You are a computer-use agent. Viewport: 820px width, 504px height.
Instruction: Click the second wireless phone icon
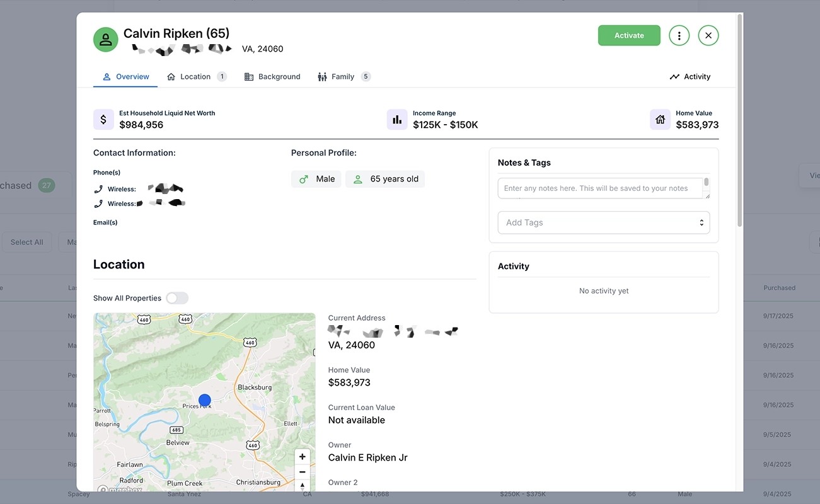pos(98,203)
